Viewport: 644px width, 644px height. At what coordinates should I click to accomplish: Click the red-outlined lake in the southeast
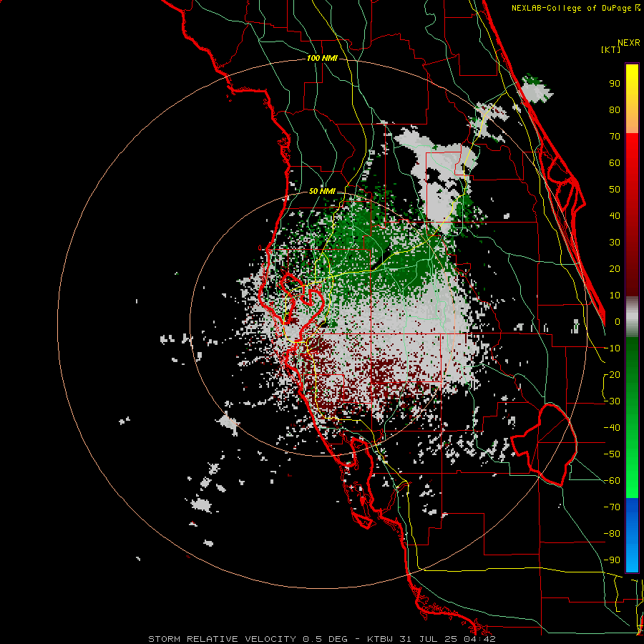(x=546, y=444)
